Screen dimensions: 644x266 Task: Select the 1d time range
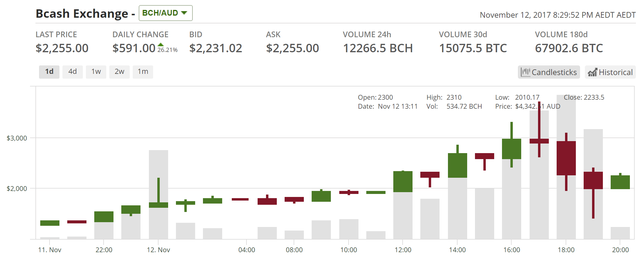click(x=49, y=72)
